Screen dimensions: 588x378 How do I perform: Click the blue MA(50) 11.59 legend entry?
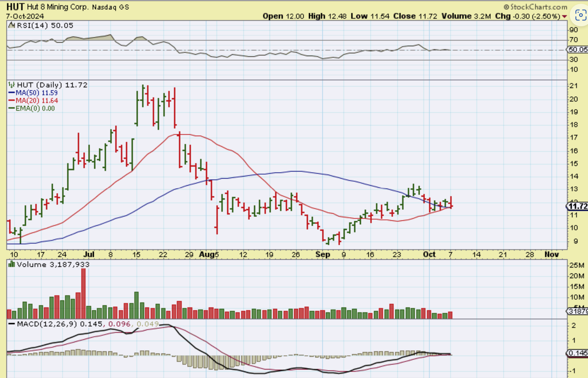click(33, 93)
